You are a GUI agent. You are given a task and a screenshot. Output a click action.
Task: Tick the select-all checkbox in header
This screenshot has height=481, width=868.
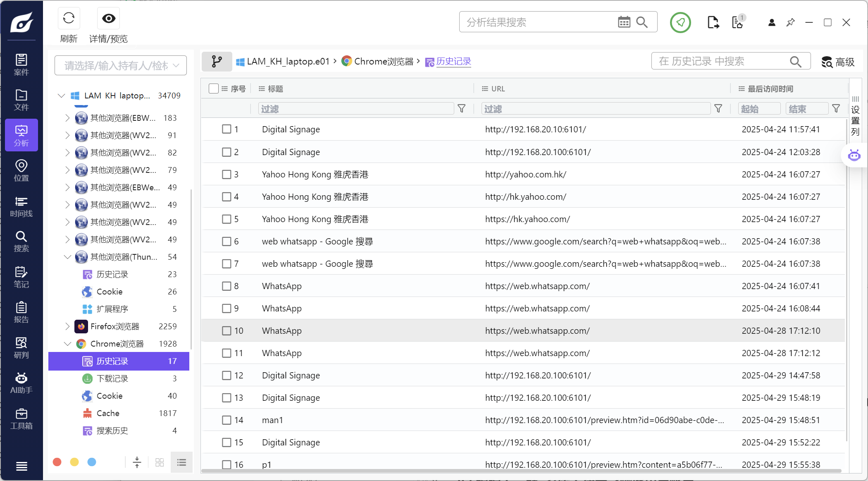(x=214, y=89)
